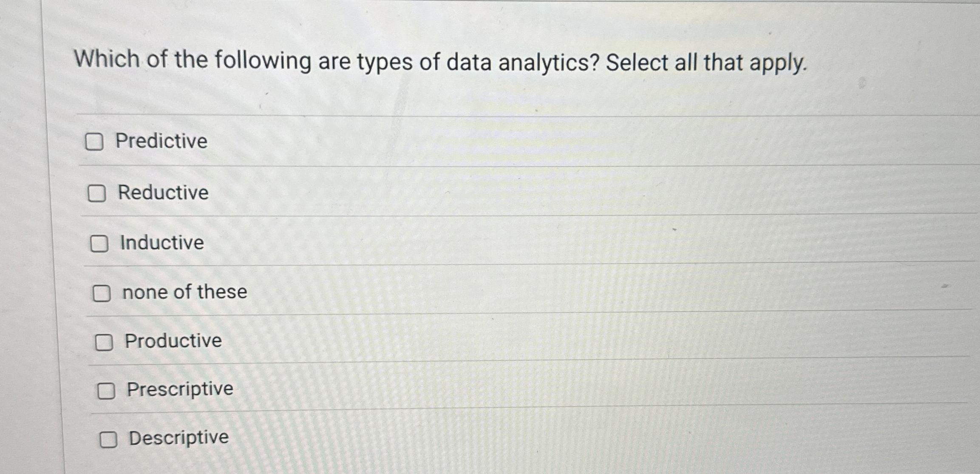Select the Inductive answer label
Image resolution: width=980 pixels, height=474 pixels.
(x=161, y=243)
